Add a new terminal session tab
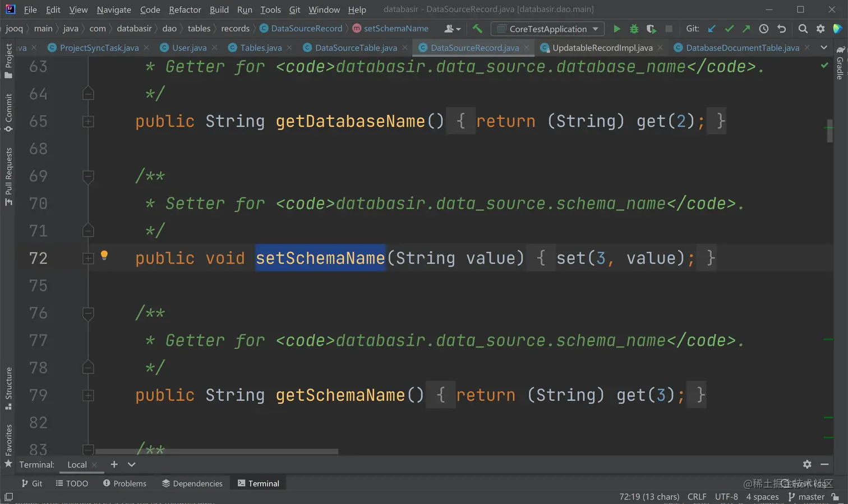 tap(114, 464)
